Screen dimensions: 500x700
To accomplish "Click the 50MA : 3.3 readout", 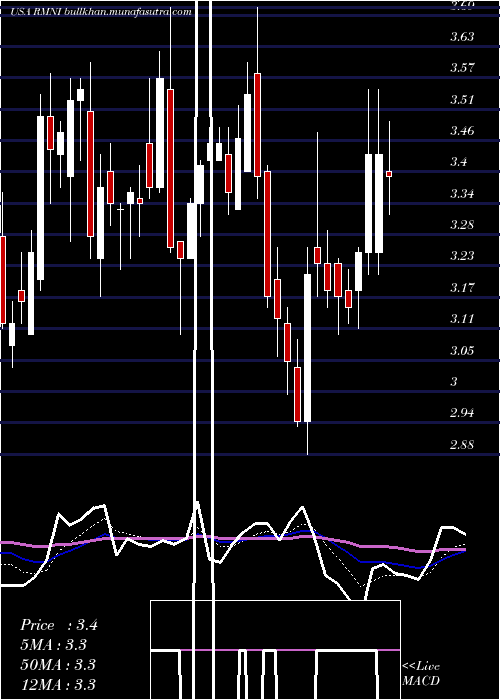I will pos(58,665).
